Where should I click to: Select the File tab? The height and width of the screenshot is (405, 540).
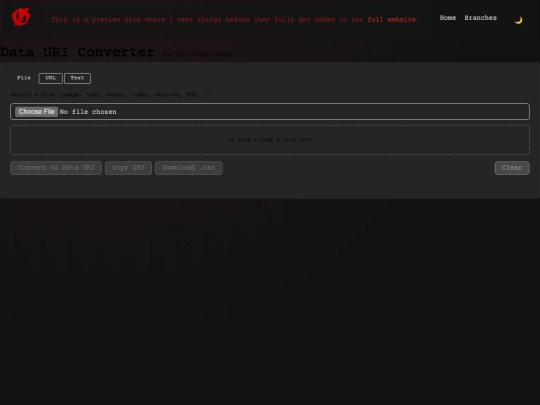pos(24,78)
